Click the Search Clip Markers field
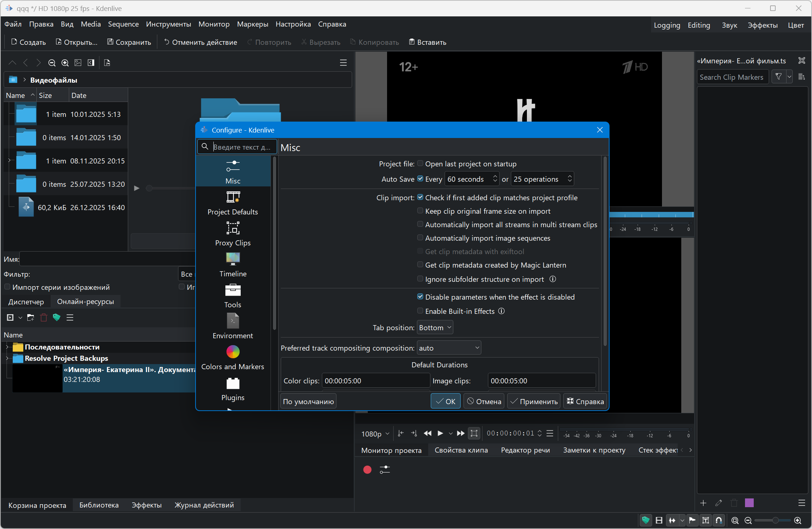Screen dimensions: 812x529 tap(732, 77)
